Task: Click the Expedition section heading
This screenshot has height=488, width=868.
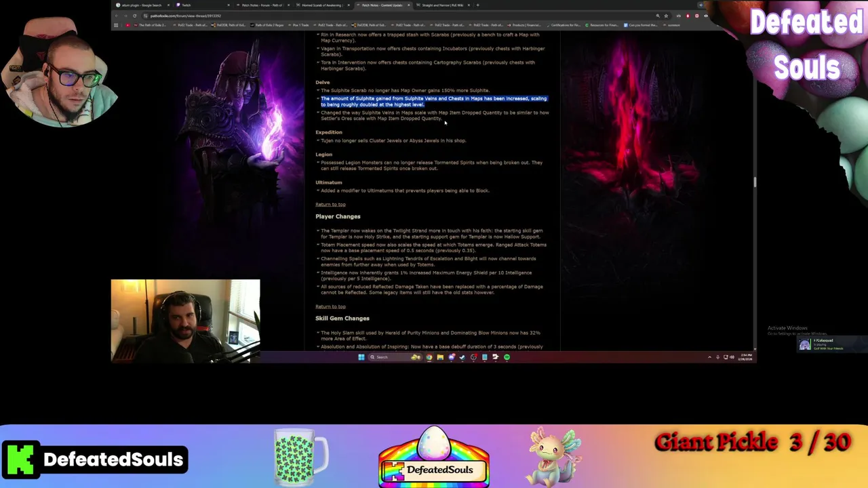Action: pyautogui.click(x=329, y=132)
